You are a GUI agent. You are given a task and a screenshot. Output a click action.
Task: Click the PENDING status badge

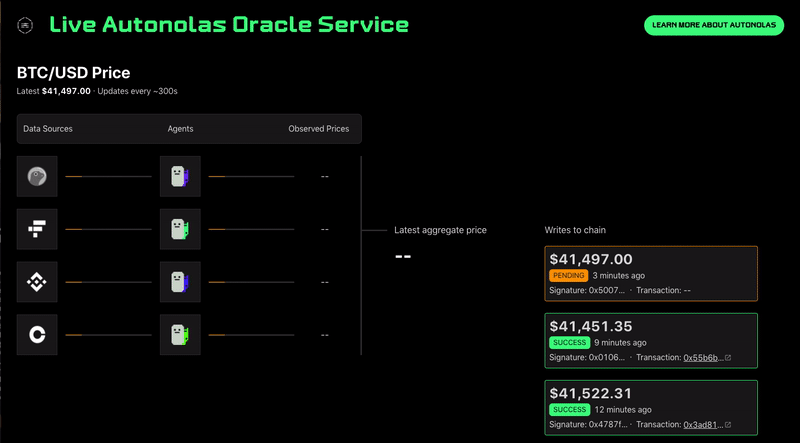569,276
